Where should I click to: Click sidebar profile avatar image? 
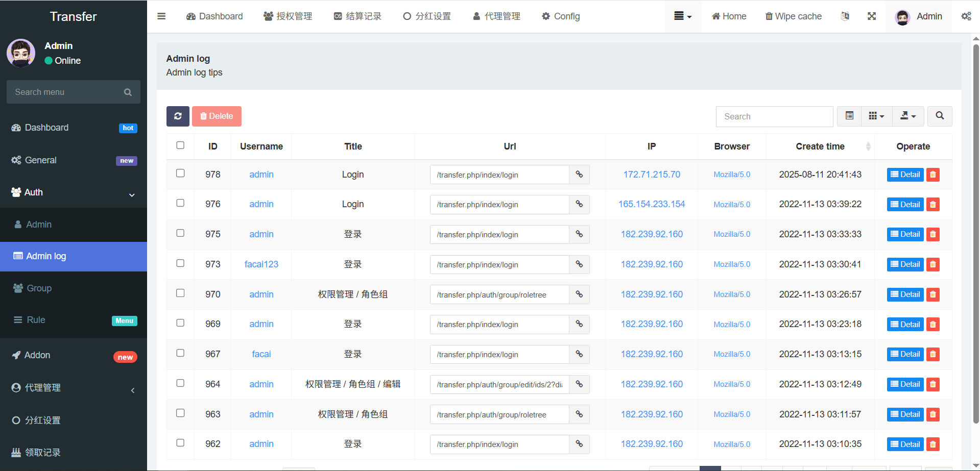coord(21,53)
